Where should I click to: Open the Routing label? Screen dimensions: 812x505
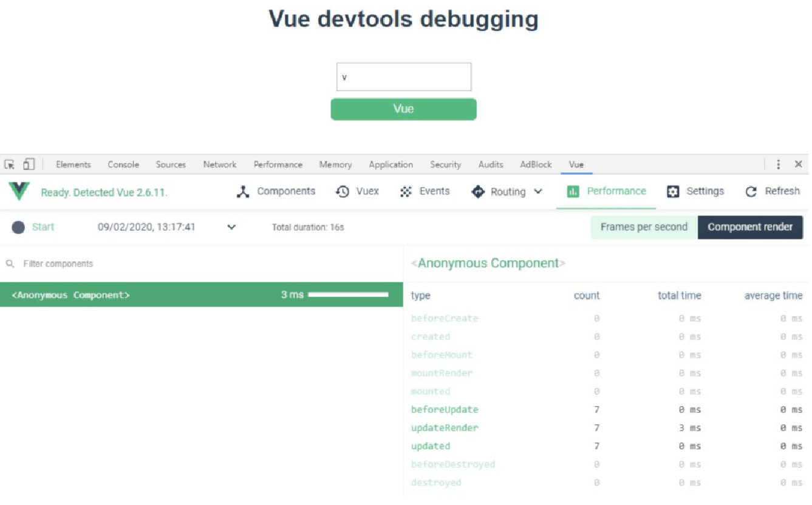pyautogui.click(x=508, y=192)
